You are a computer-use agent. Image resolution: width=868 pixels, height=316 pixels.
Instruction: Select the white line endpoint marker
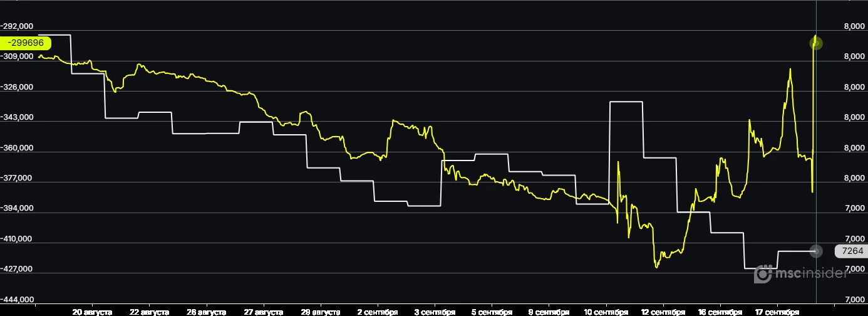click(815, 251)
